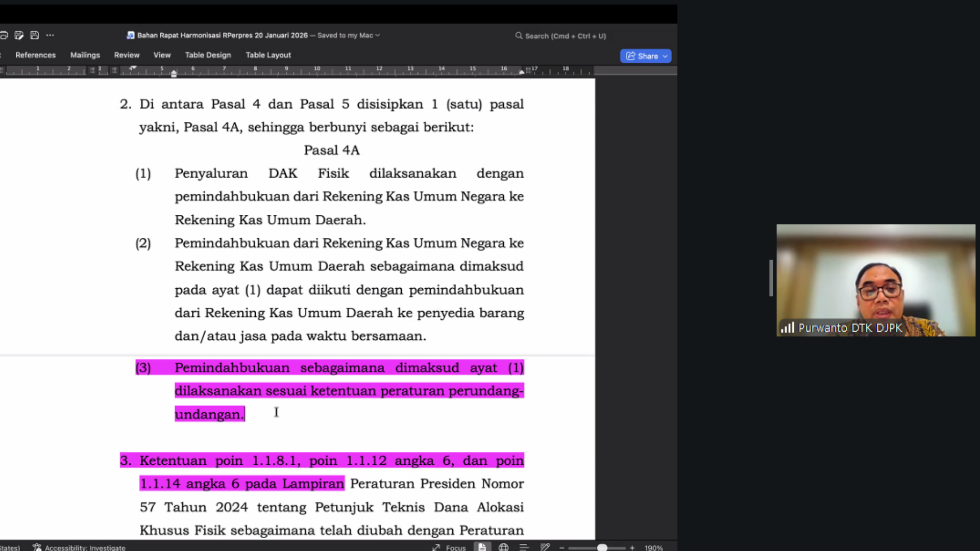Image resolution: width=980 pixels, height=551 pixels.
Task: Switch to Web Layout view icon
Action: 503,547
